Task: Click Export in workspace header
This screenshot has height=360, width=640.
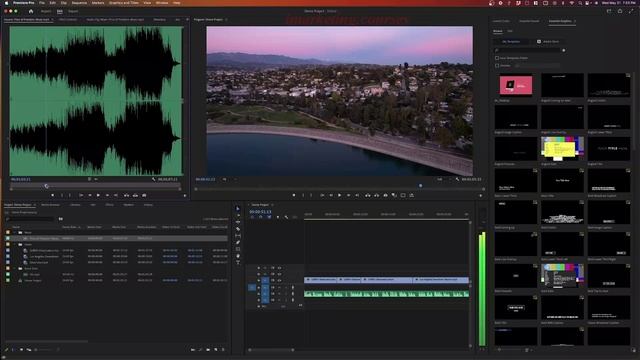Action: [x=73, y=11]
